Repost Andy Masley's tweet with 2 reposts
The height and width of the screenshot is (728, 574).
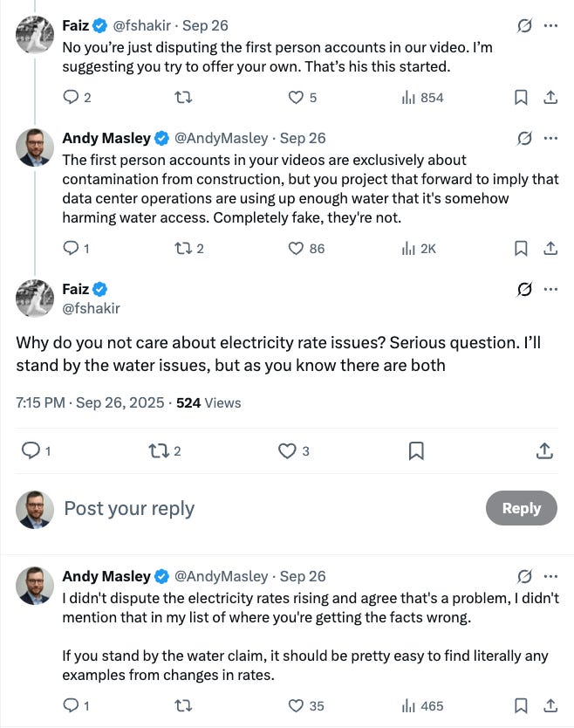[x=183, y=249]
